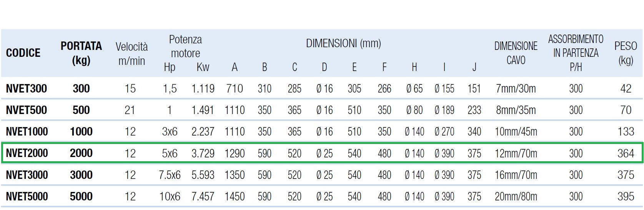This screenshot has height=210, width=644.
Task: Click the DIMENSIONE CAVO column header
Action: tap(516, 53)
